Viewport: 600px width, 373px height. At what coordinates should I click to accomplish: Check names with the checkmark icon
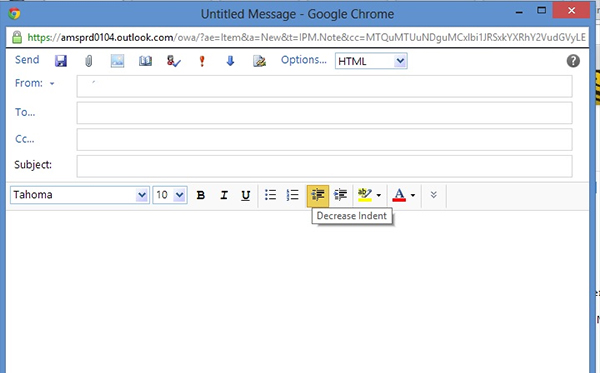(x=174, y=61)
